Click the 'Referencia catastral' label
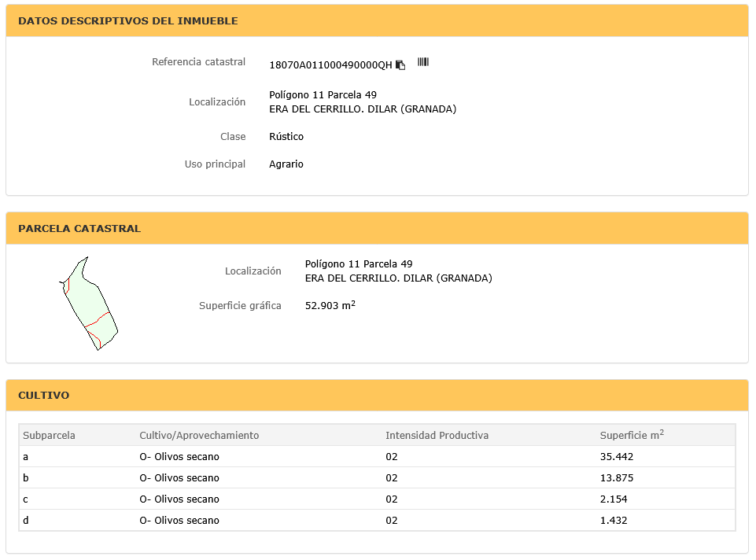The image size is (756, 560). coord(199,61)
